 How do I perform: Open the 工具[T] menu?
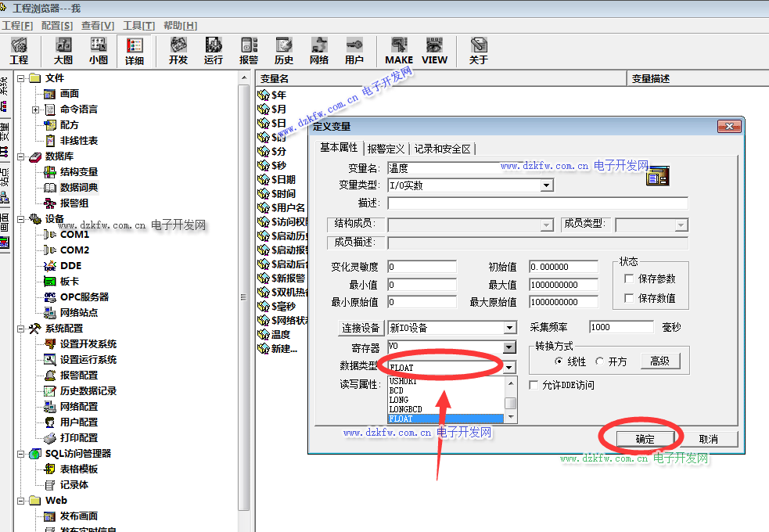point(138,26)
